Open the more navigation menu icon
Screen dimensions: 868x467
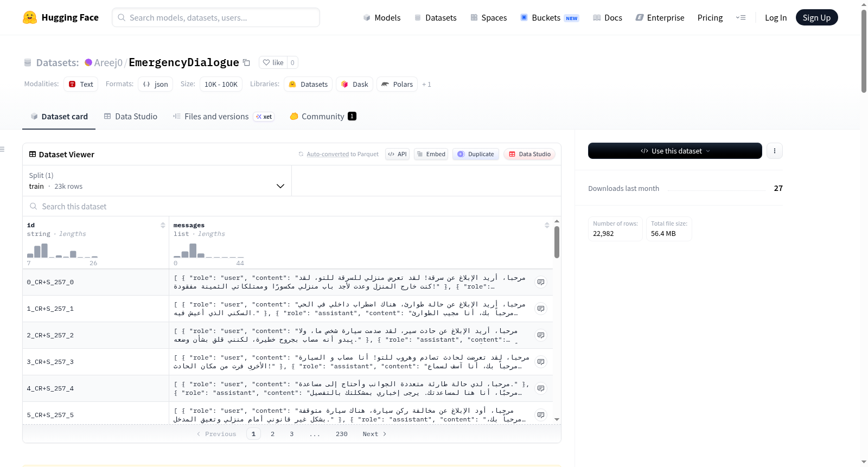click(741, 17)
